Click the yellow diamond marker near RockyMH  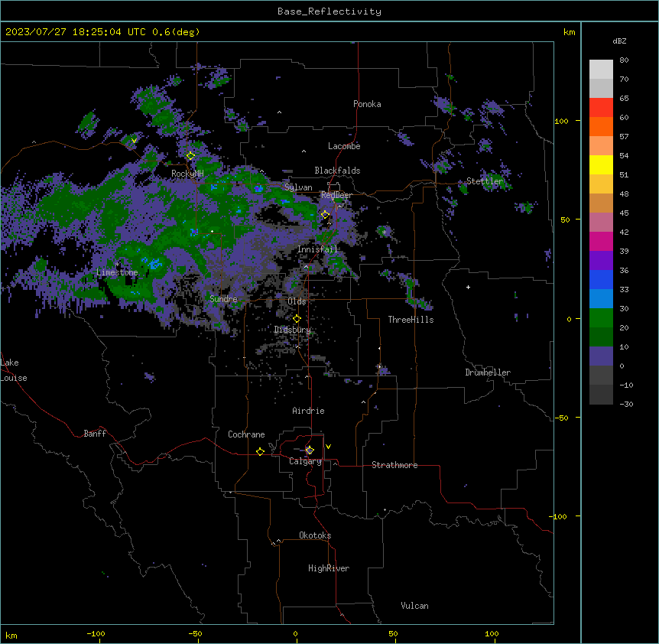point(190,156)
